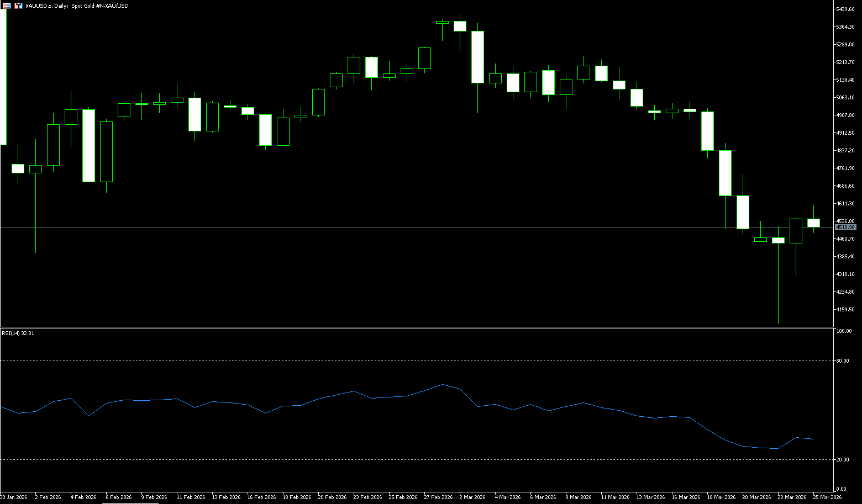Select the large candle body after 2 Mar 2026
The height and width of the screenshot is (504, 862).
coord(477,57)
